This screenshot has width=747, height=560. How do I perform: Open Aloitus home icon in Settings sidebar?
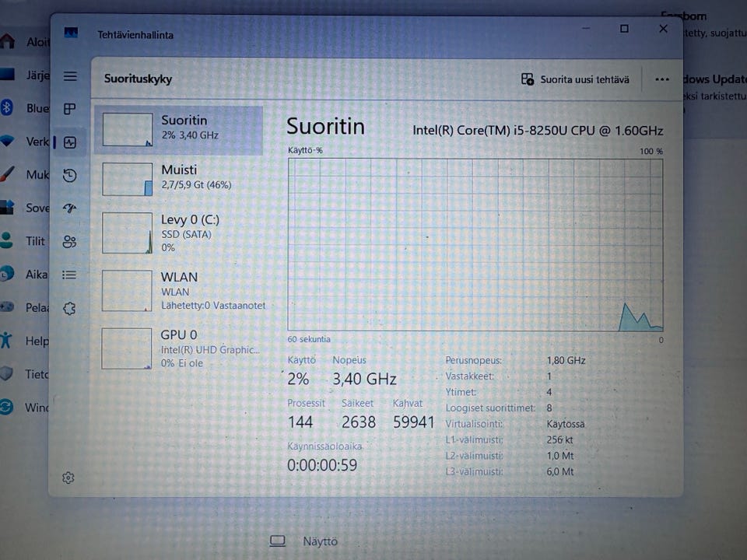[x=7, y=41]
